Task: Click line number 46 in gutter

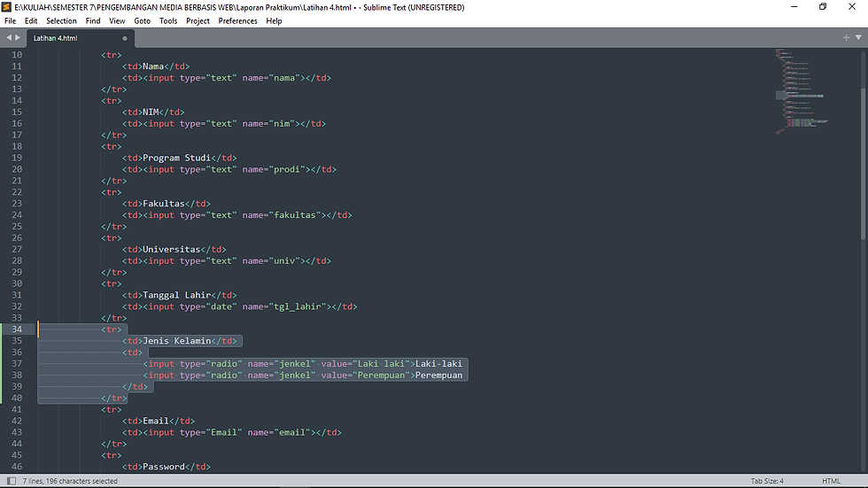Action: [x=17, y=467]
